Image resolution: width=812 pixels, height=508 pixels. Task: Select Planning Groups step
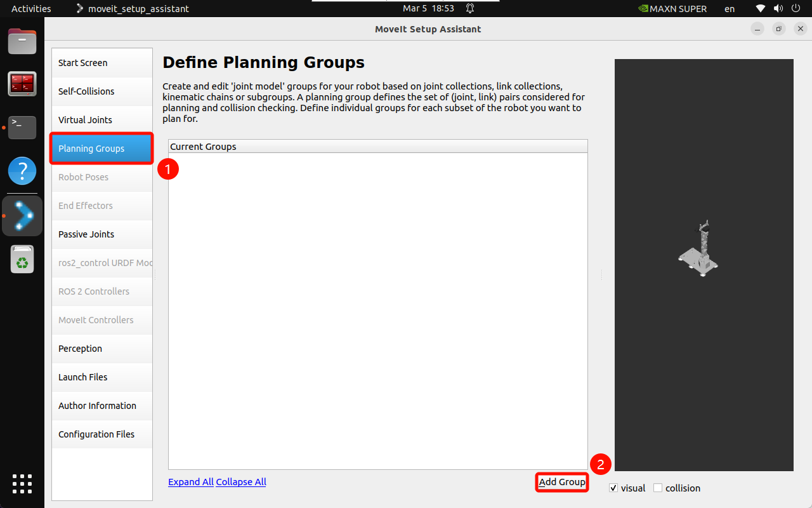pyautogui.click(x=102, y=149)
